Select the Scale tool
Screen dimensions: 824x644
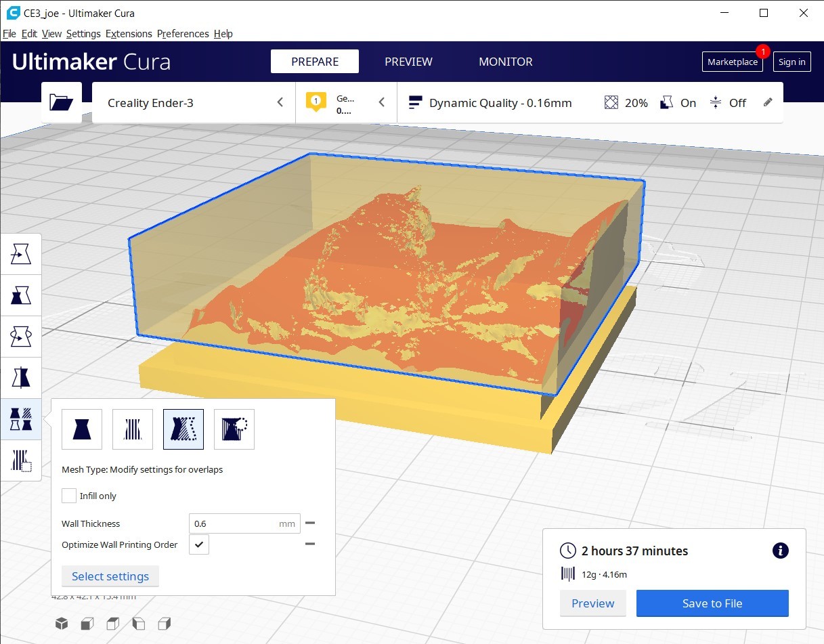tap(21, 296)
